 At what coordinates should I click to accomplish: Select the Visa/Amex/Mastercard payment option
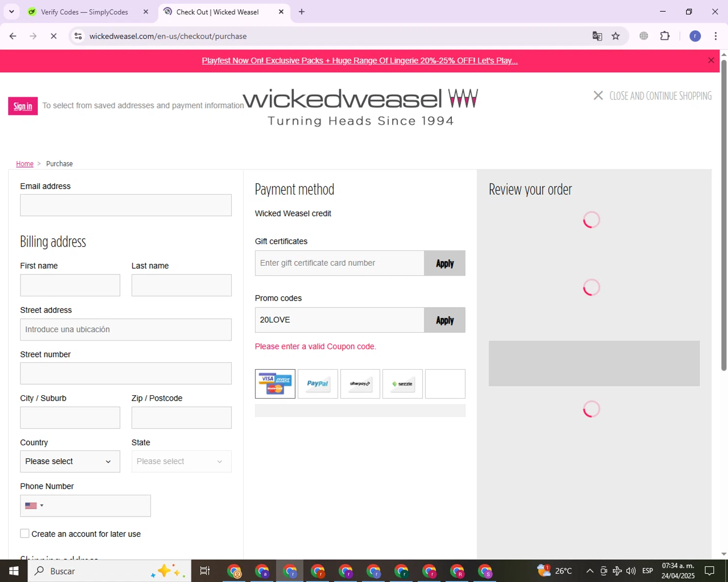tap(275, 384)
